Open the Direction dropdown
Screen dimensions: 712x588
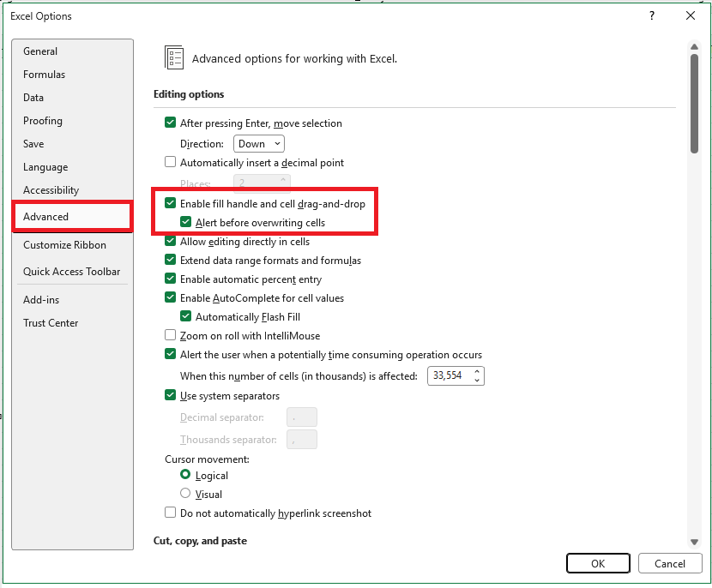tap(259, 144)
